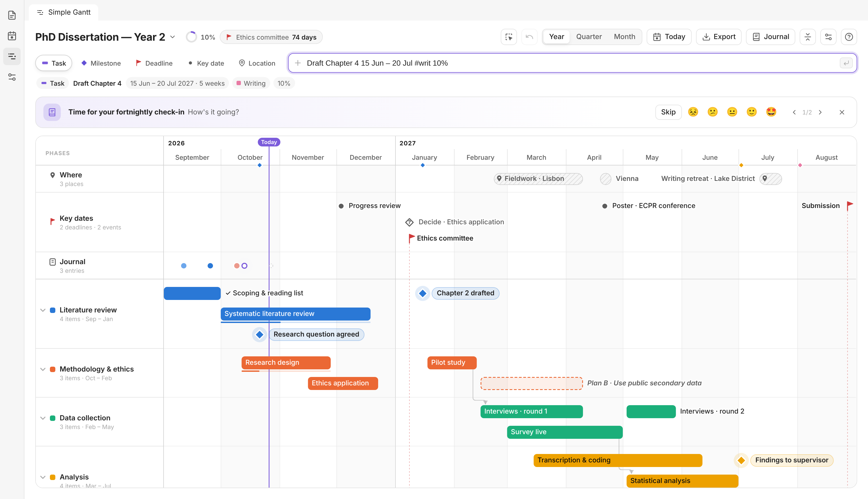Open the calendar icon in left sidebar
868x499 pixels.
[12, 36]
